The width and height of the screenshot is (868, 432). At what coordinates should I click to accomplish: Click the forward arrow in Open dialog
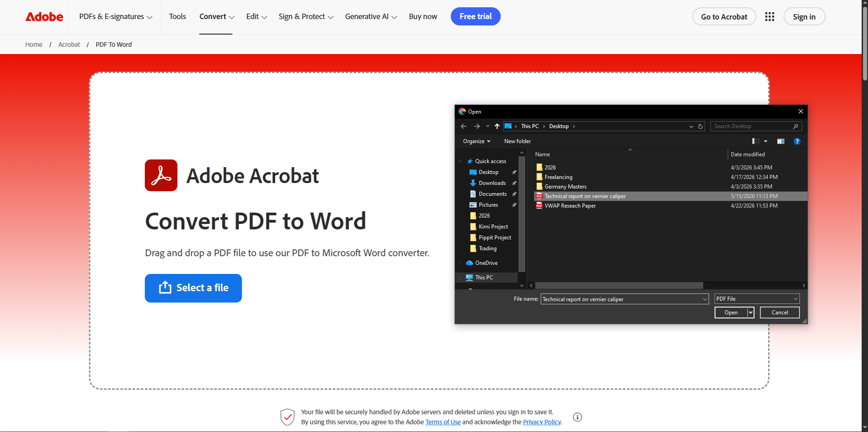477,126
